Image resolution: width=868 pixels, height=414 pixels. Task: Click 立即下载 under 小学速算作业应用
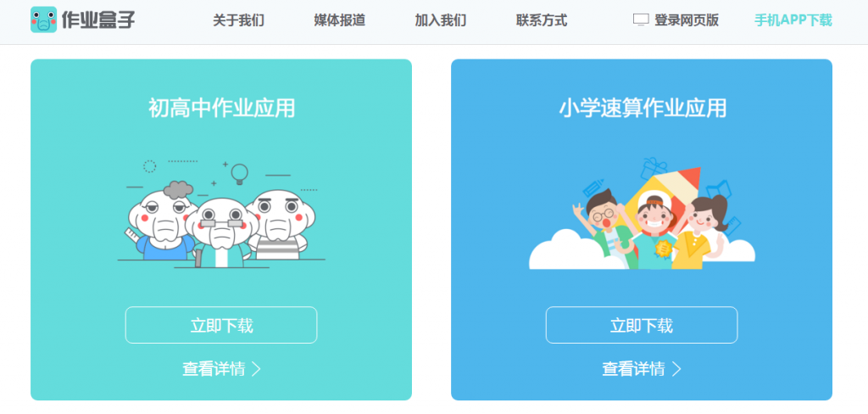(x=642, y=325)
